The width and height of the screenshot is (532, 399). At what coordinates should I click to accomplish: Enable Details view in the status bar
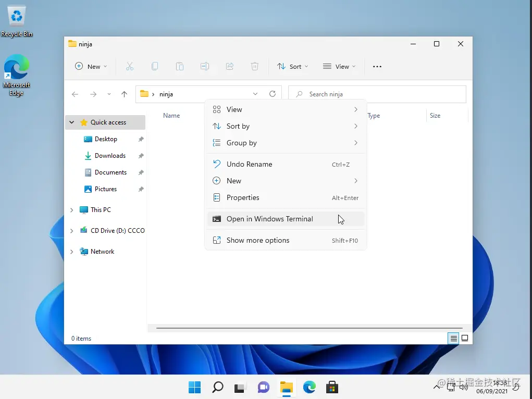point(453,338)
